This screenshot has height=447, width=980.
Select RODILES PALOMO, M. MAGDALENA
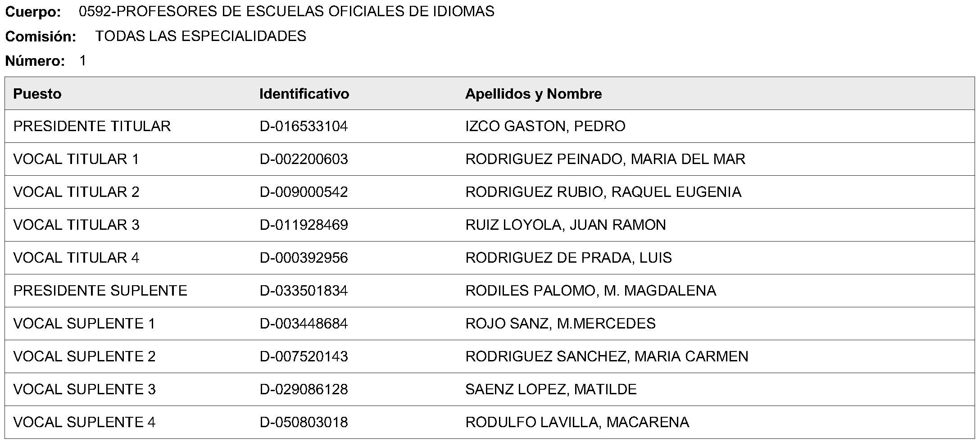point(590,291)
